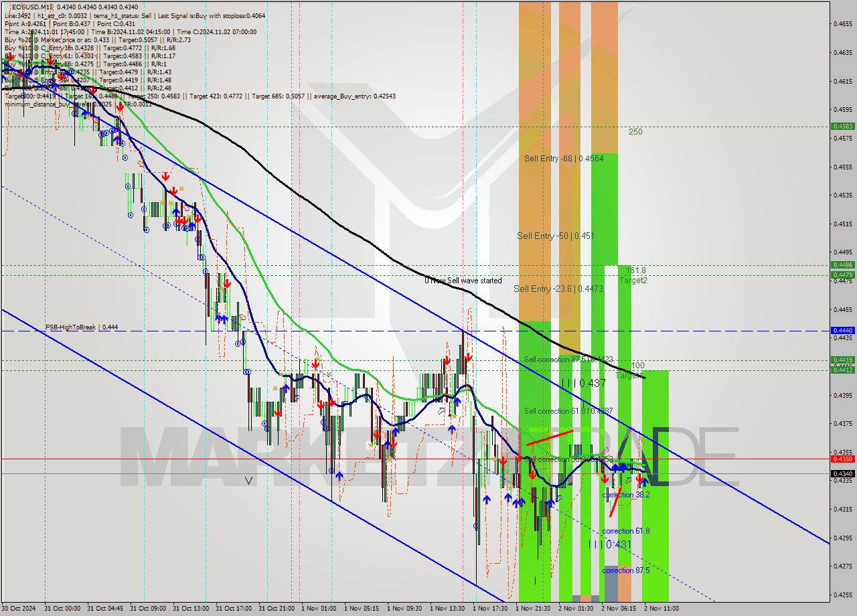Select the 'Sell Entry -50 | 0.451' label
The height and width of the screenshot is (616, 857).
(555, 236)
